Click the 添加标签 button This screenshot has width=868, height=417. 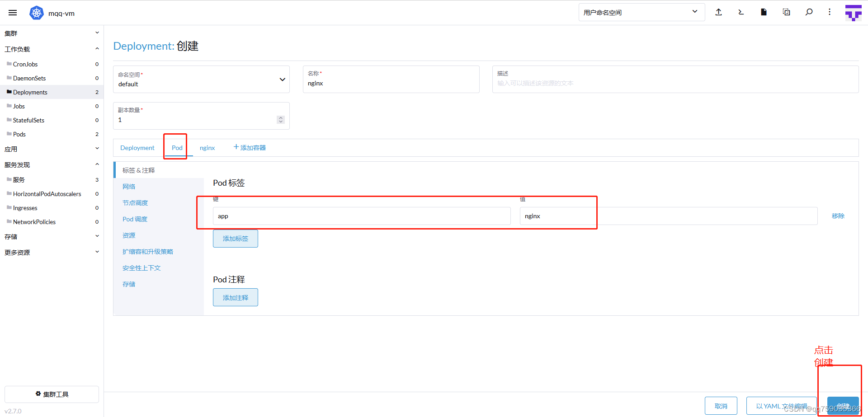click(236, 239)
